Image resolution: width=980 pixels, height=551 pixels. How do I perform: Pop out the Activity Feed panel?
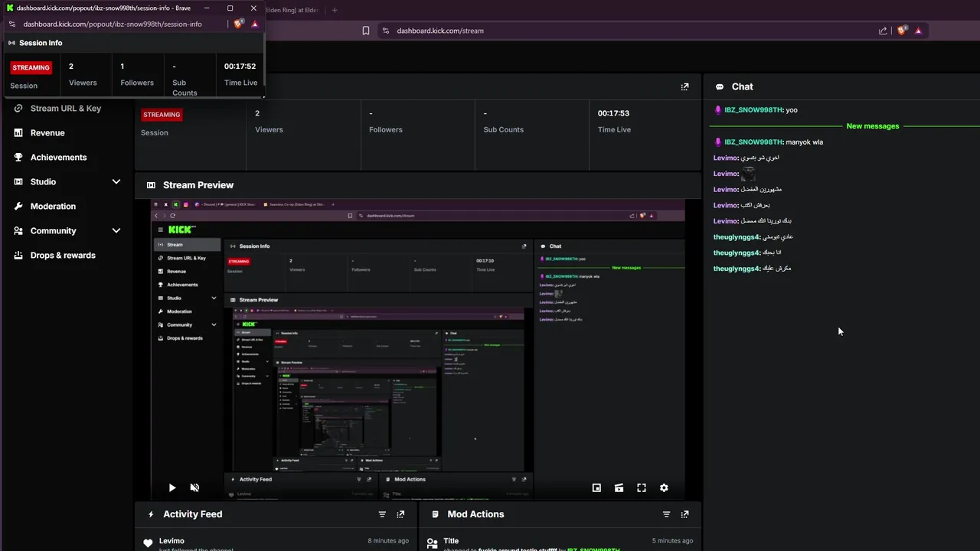(400, 514)
